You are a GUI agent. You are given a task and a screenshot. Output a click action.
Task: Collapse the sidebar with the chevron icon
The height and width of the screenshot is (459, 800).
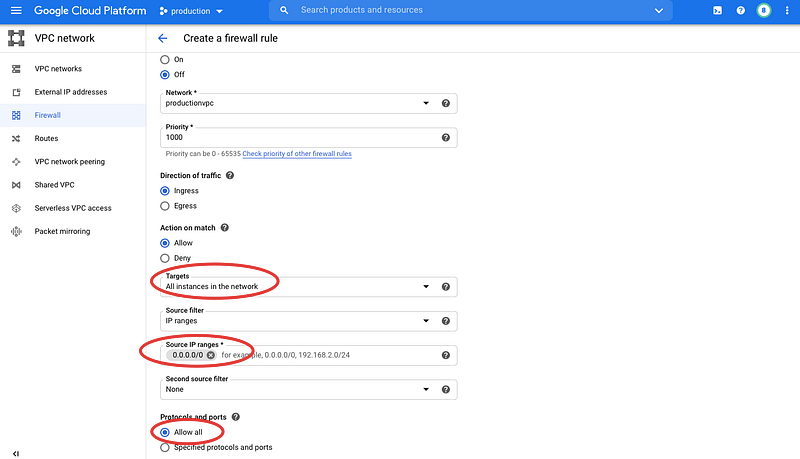tap(16, 453)
